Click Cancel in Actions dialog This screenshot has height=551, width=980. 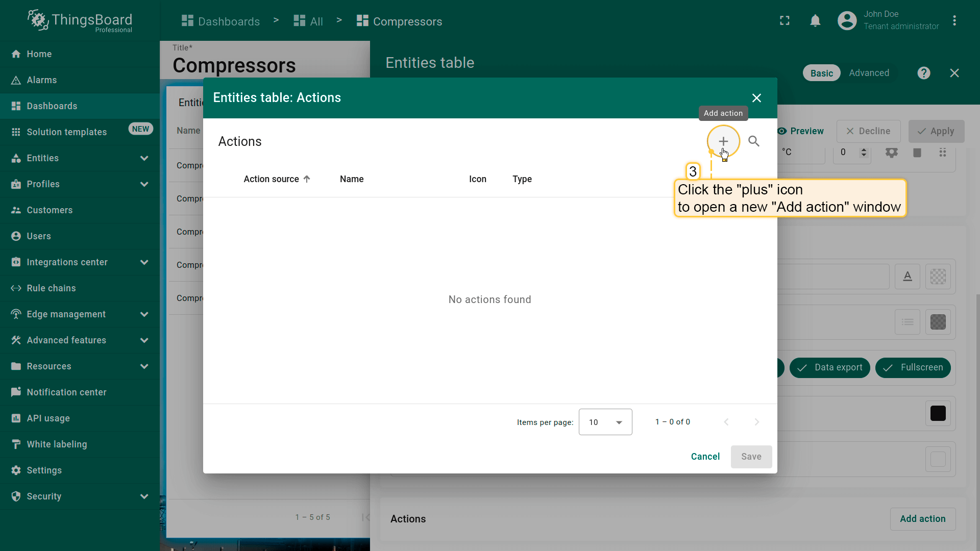[705, 457]
